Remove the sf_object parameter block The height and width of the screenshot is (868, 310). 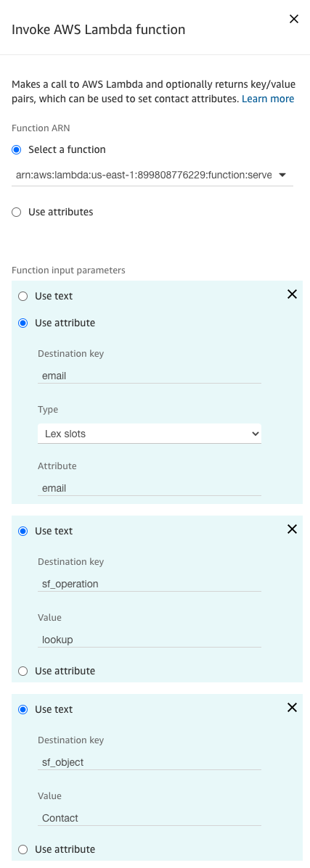point(293,708)
